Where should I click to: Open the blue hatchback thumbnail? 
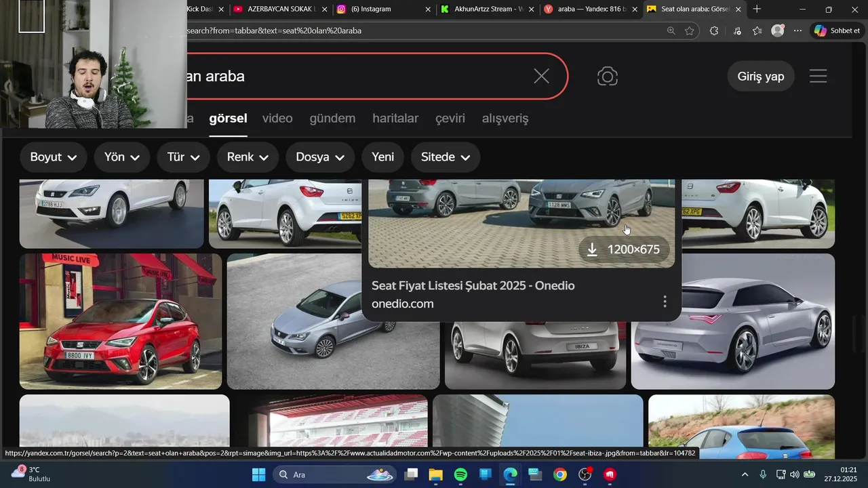tap(741, 426)
